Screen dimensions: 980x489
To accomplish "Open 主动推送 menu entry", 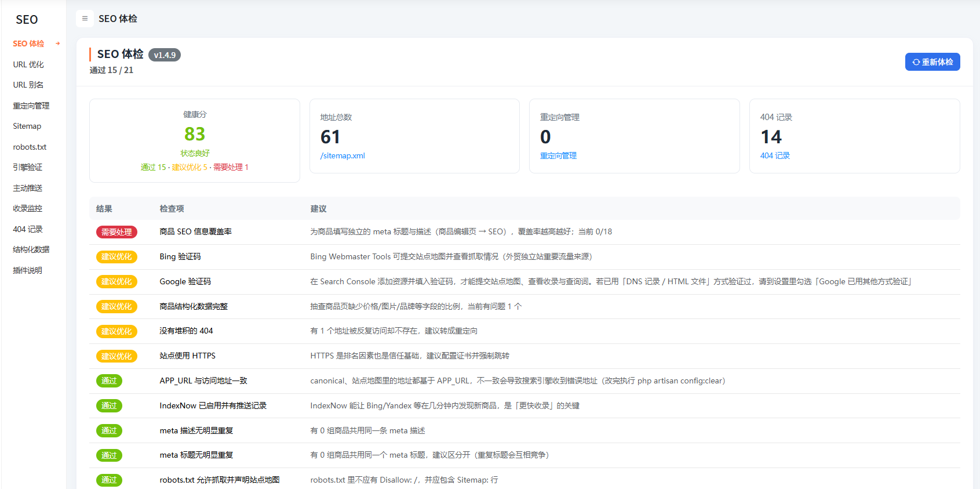I will point(28,188).
